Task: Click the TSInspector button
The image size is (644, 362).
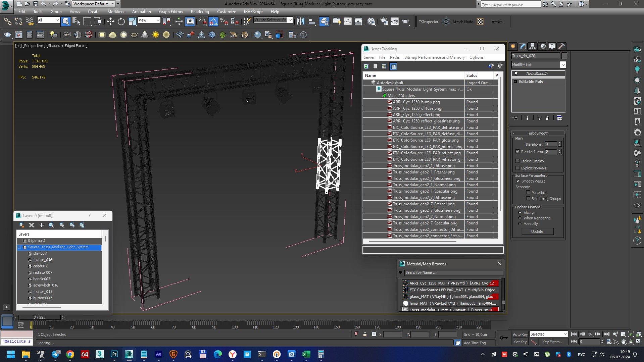Action: coord(428,22)
